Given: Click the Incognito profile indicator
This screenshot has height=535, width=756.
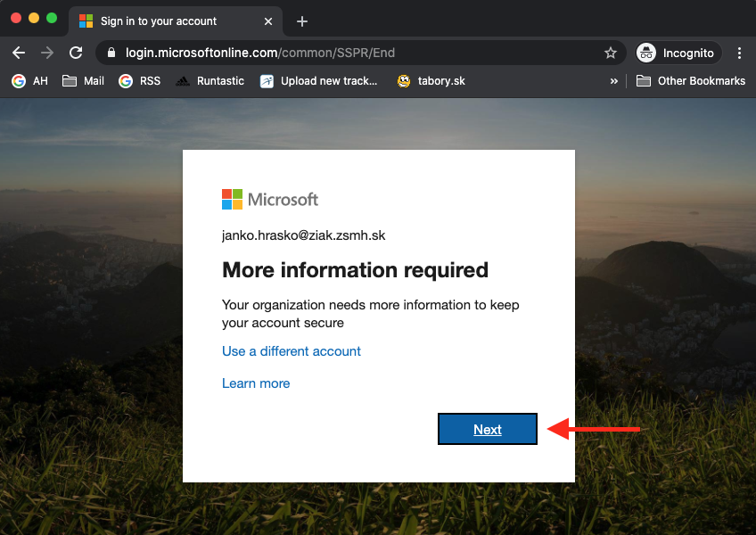Looking at the screenshot, I should tap(677, 53).
